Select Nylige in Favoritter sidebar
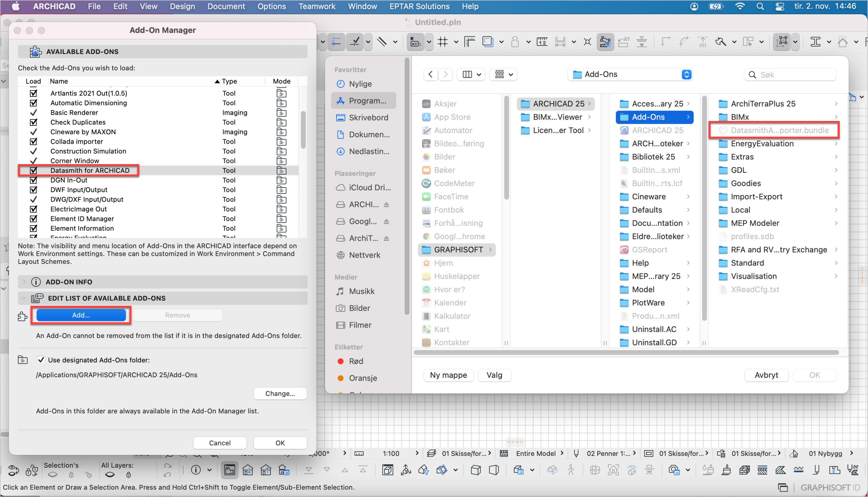The image size is (868, 497). [360, 84]
